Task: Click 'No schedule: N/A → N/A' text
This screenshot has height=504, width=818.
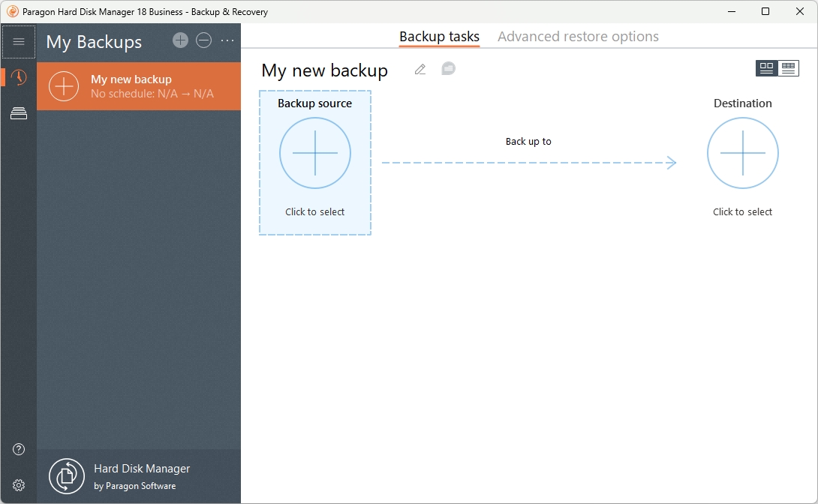Action: click(x=152, y=94)
